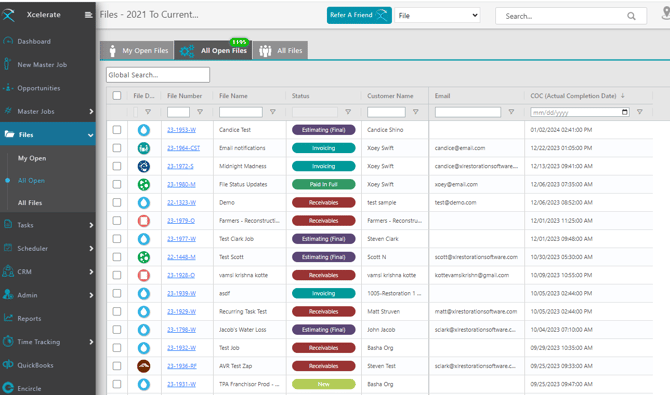Viewport: 670px width, 395px height.
Task: Check the Test Clark Job row checkbox
Action: [117, 239]
